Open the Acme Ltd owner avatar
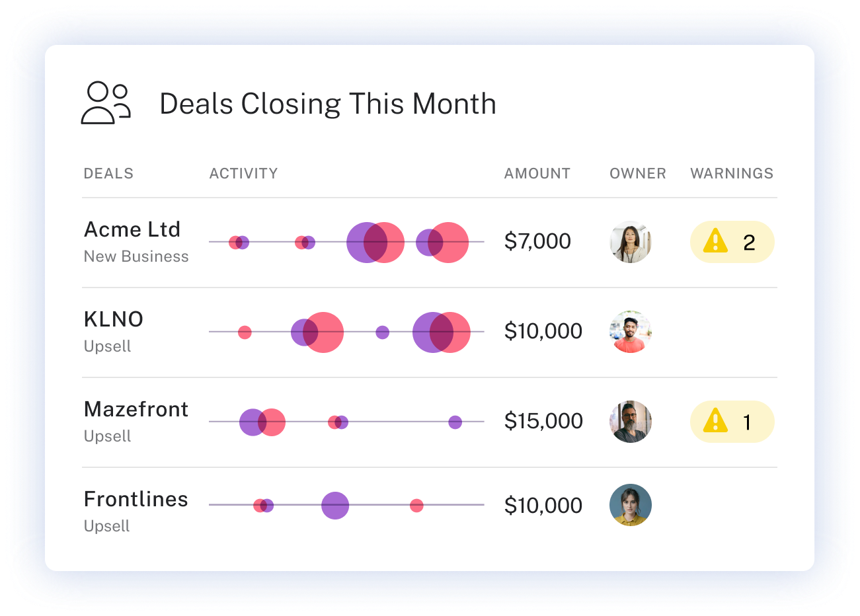860x616 pixels. [631, 242]
